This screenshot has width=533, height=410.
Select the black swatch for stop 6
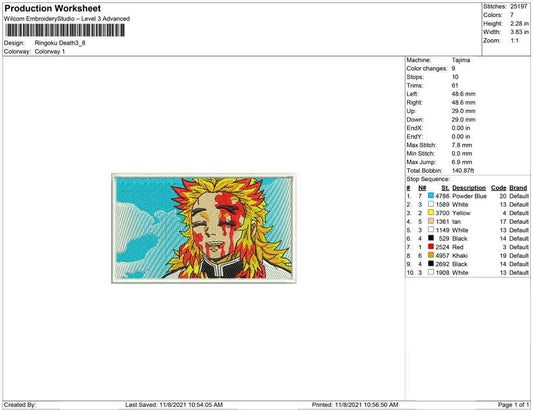point(431,238)
